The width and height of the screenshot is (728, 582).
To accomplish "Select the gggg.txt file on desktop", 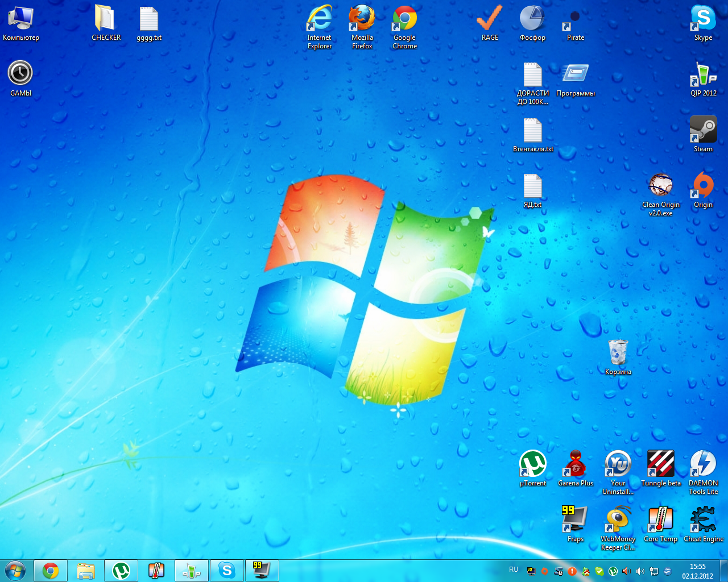I will tap(149, 24).
